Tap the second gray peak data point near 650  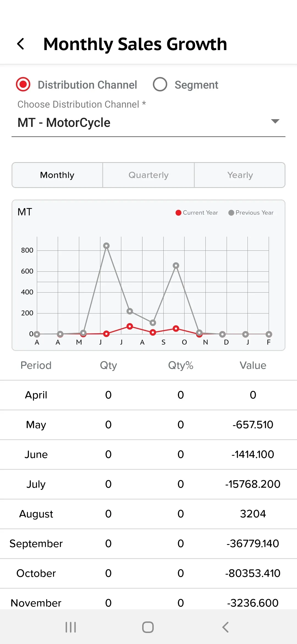176,266
